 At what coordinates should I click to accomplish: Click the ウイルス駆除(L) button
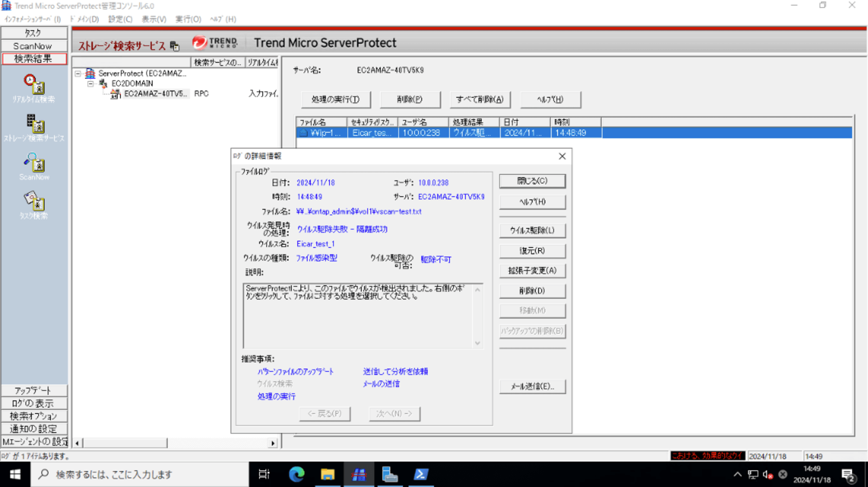532,230
